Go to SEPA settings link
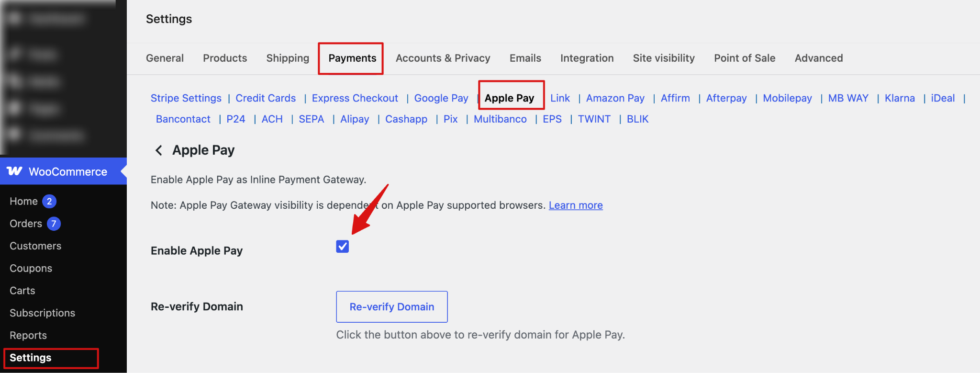This screenshot has width=980, height=373. [312, 119]
